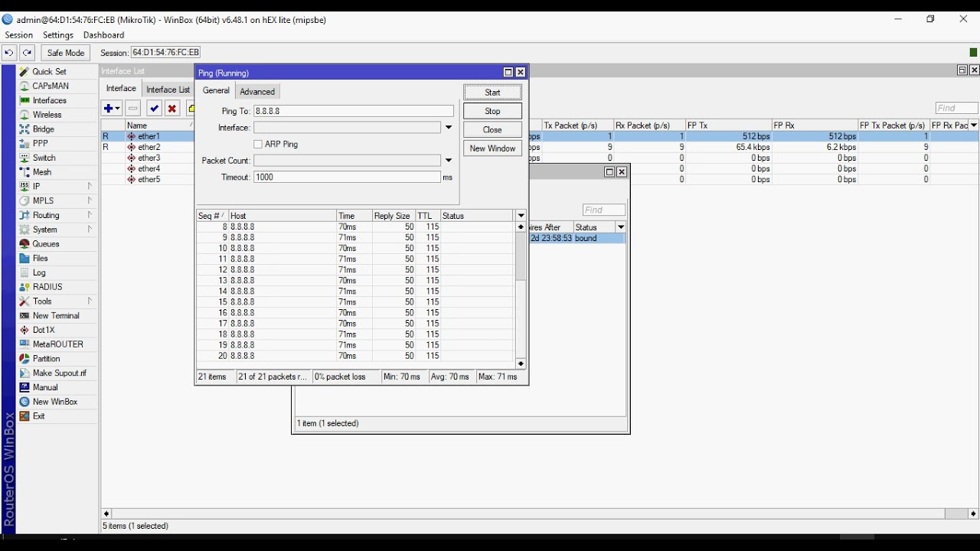Launch New Terminal
Viewport: 980px width, 551px height.
click(56, 315)
